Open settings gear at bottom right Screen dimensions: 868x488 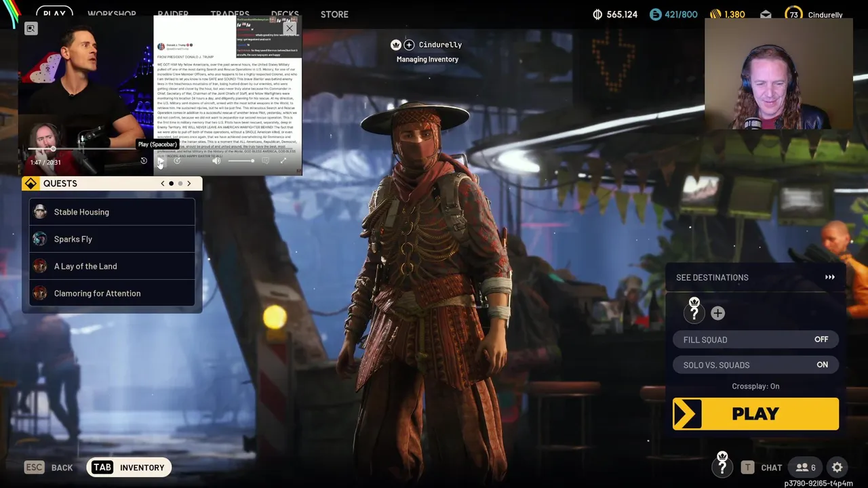coord(837,468)
